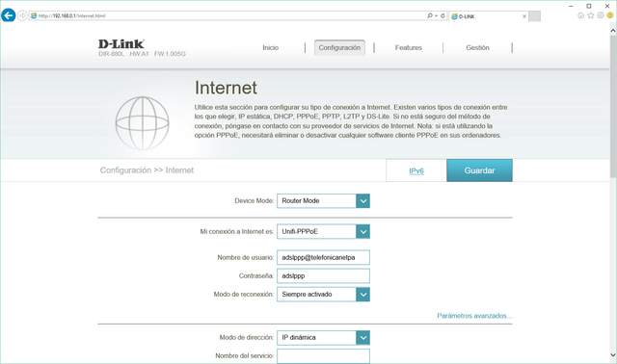Click the page icon in the address bar
This screenshot has height=364, width=617.
pos(34,15)
